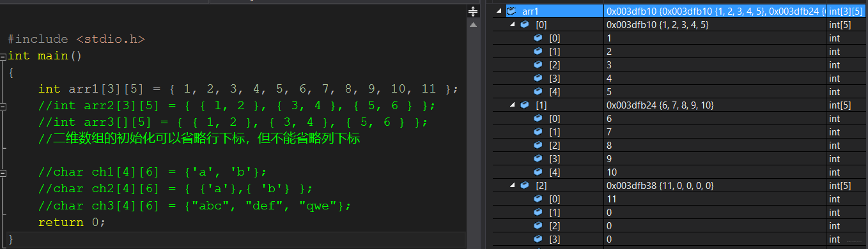Click the cube icon beside value 8
Screen dimensions: 868x249
click(538, 146)
